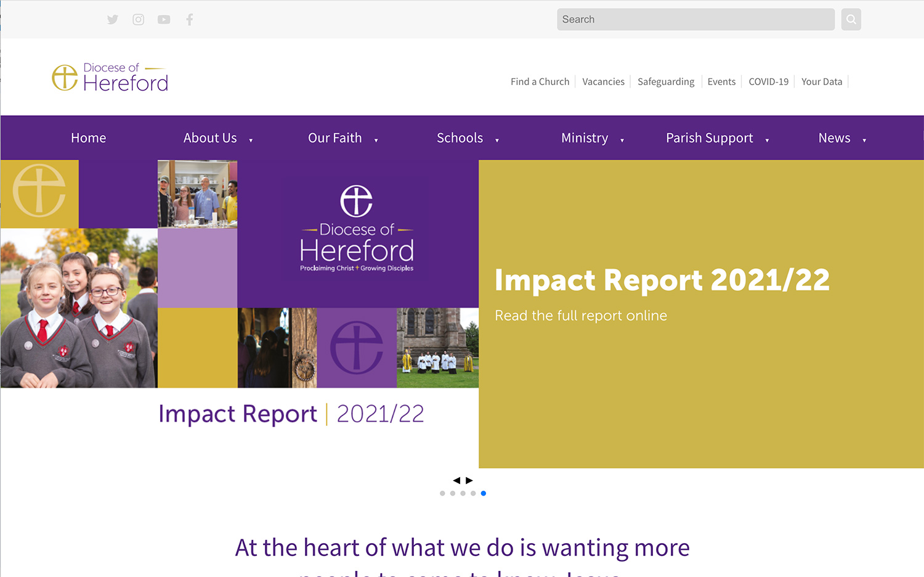Image resolution: width=924 pixels, height=577 pixels.
Task: Expand the Our Faith dropdown arrow
Action: tap(376, 141)
